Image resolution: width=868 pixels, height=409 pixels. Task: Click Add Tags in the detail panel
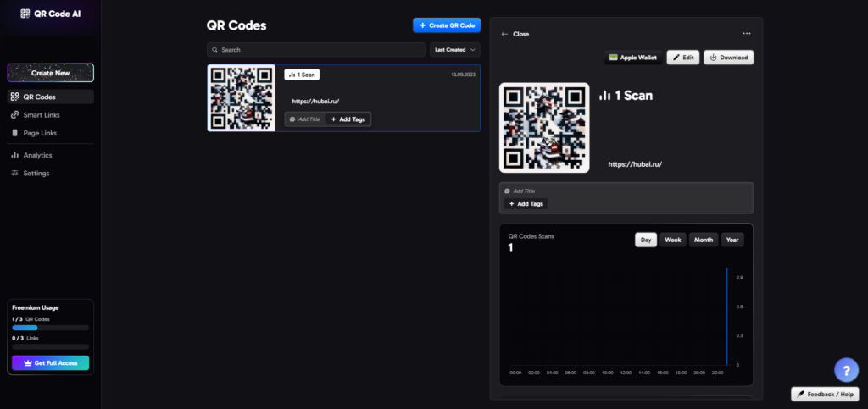coord(526,204)
